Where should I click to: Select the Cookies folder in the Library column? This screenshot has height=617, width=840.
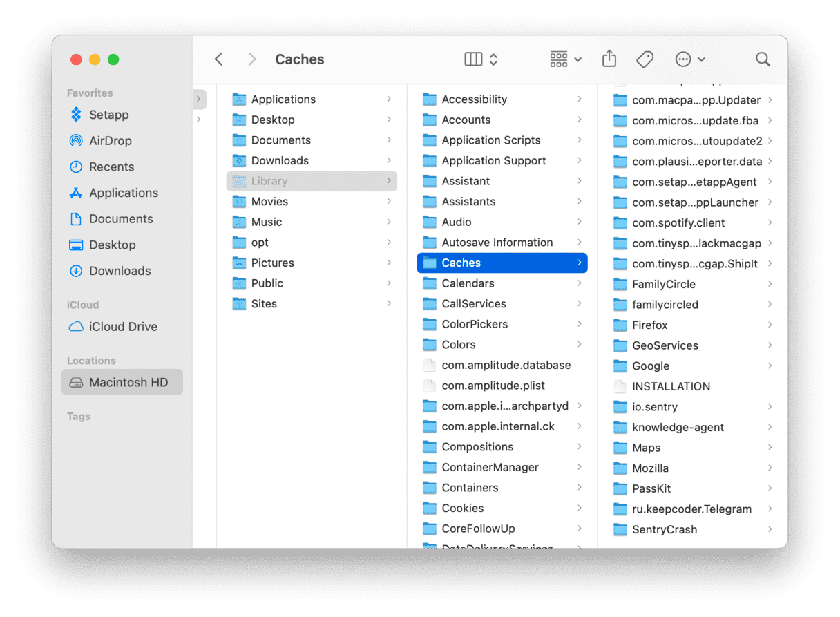pyautogui.click(x=462, y=508)
